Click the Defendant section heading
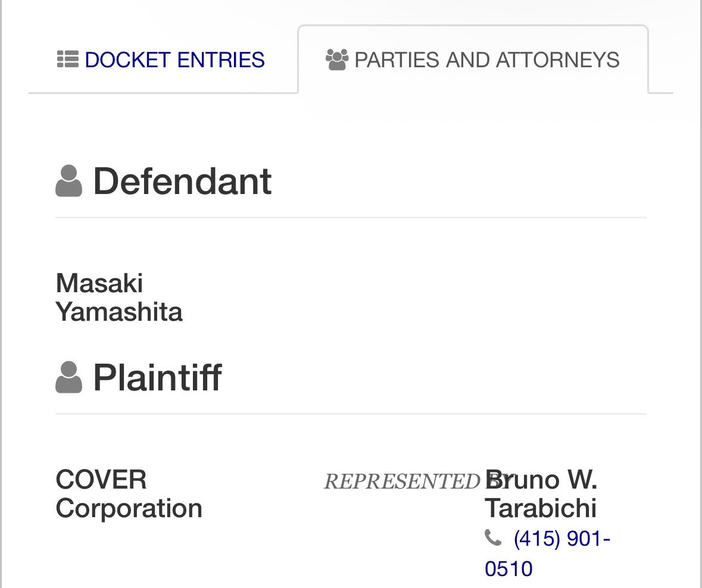The width and height of the screenshot is (702, 588). pyautogui.click(x=182, y=181)
